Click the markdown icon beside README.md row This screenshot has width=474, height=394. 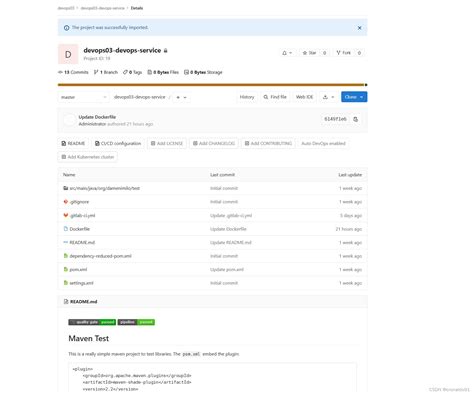[66, 242]
